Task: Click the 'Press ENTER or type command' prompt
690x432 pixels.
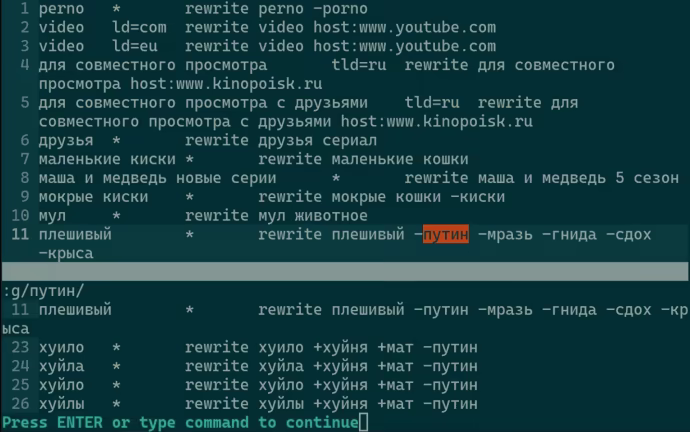Action: coord(180,423)
